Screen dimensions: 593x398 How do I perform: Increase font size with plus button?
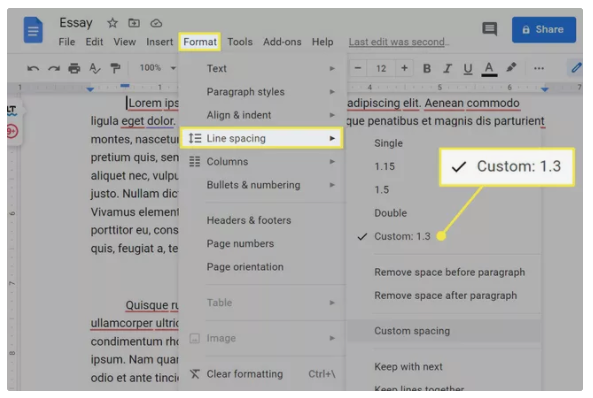click(x=404, y=68)
